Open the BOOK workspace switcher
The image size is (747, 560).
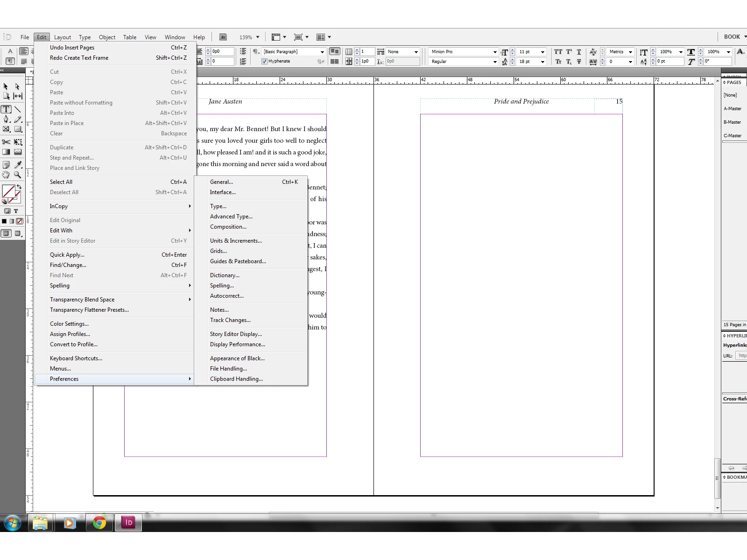coord(735,37)
